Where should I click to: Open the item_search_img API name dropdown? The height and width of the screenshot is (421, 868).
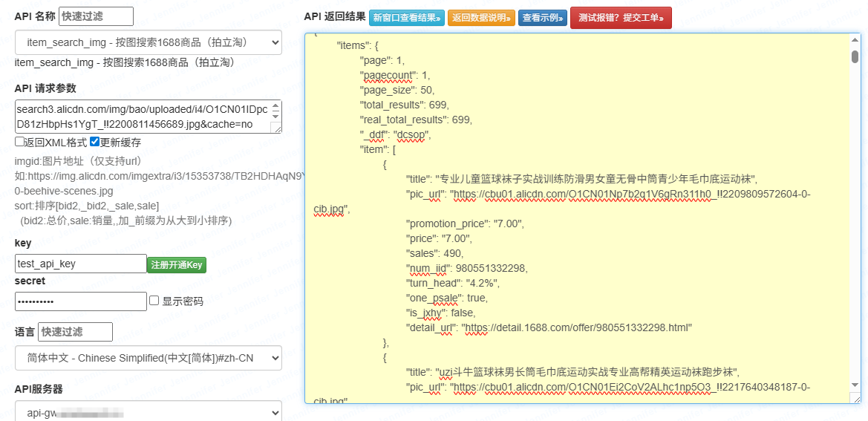point(148,42)
